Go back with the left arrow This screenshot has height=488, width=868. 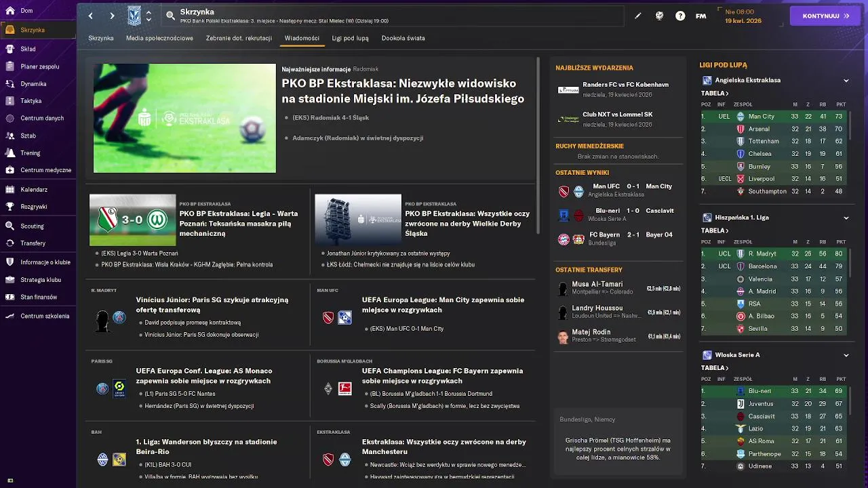tap(91, 16)
